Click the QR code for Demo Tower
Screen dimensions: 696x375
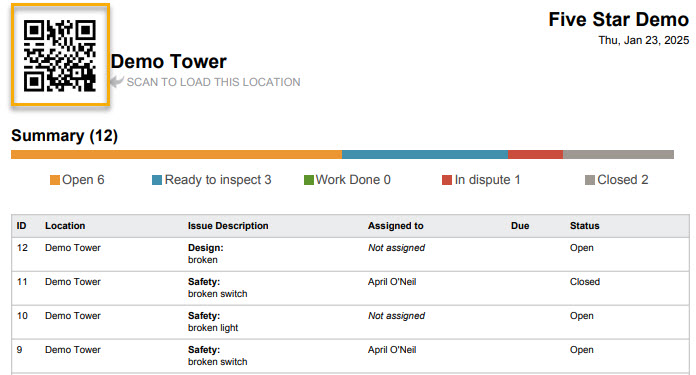click(x=60, y=55)
